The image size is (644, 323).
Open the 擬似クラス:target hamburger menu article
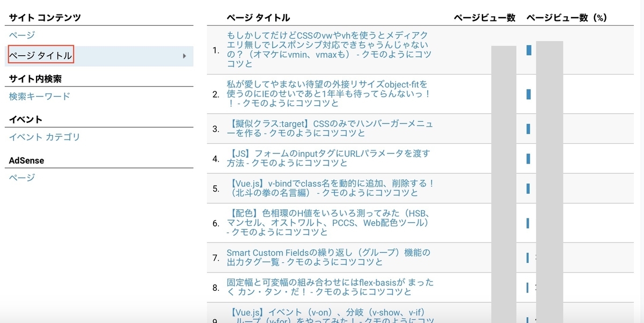pos(330,129)
